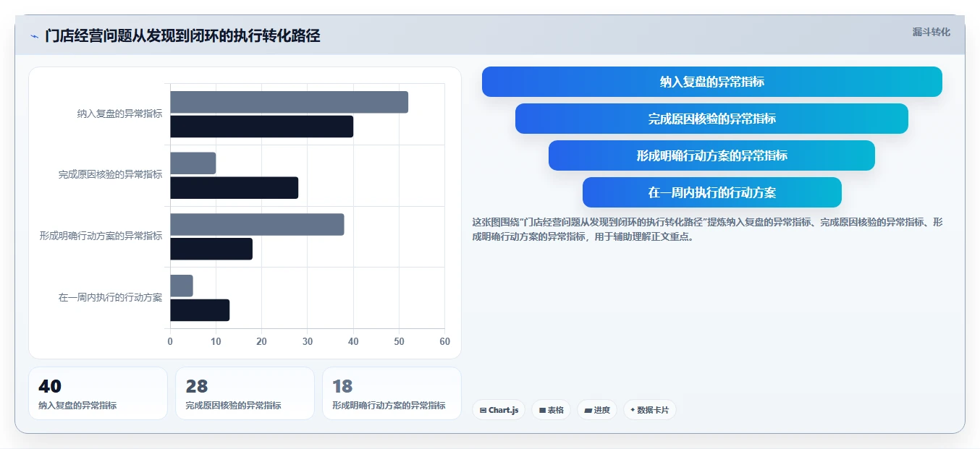The image size is (980, 449).
Task: Select the 在一周内执行的行动方案 funnel stage
Action: (x=712, y=192)
